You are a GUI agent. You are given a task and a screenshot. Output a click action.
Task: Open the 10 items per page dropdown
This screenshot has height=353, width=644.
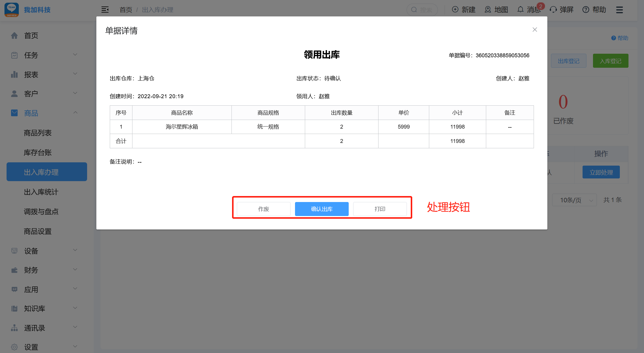[574, 200]
